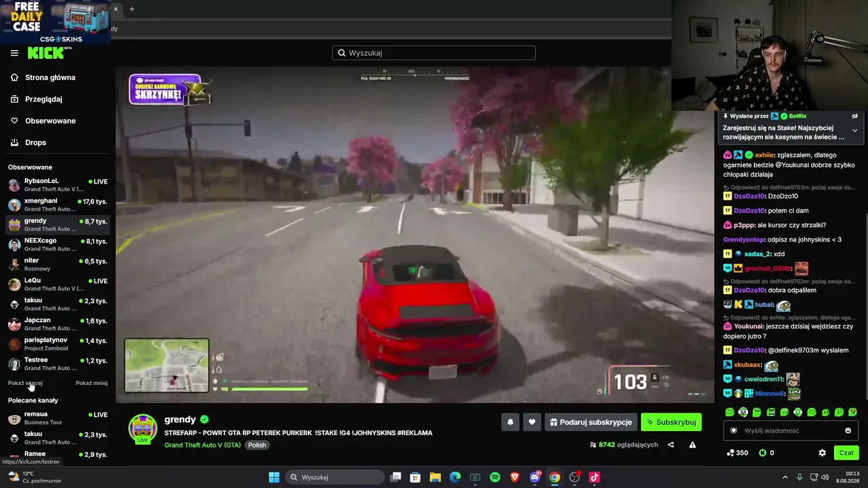Collapse followed list with Pokaż mniej
This screenshot has height=488, width=868.
point(92,383)
